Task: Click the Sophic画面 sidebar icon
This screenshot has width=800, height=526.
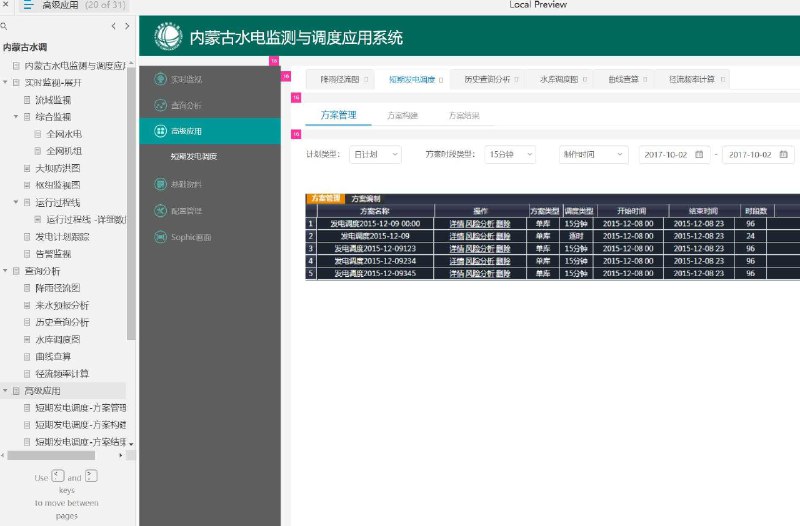Action: point(160,237)
